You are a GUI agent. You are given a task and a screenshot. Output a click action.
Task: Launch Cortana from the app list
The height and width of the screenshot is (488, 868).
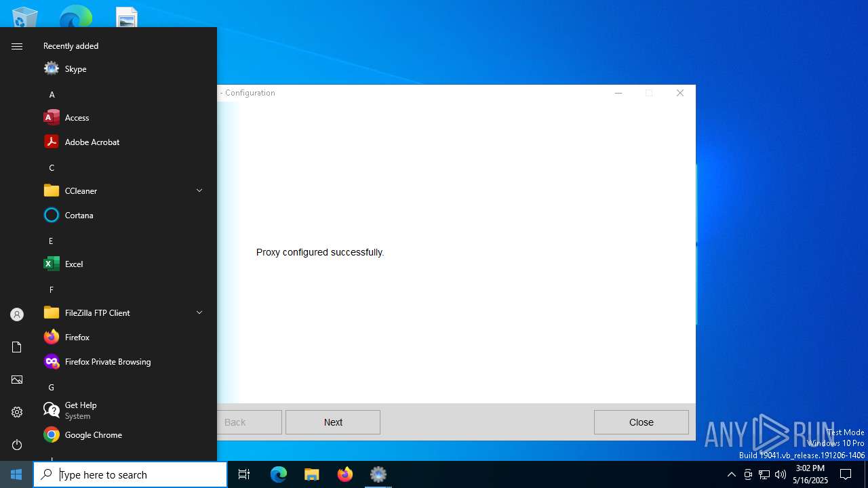click(125, 216)
